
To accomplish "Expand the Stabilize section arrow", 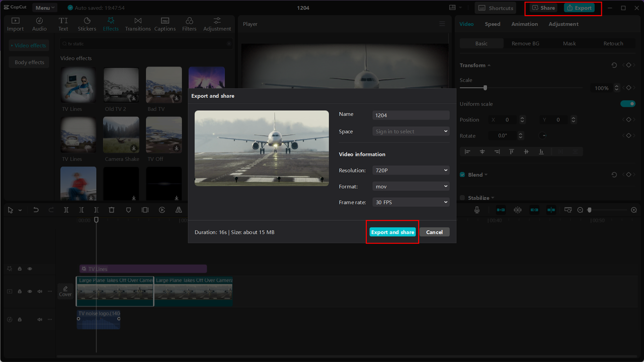I will click(493, 198).
